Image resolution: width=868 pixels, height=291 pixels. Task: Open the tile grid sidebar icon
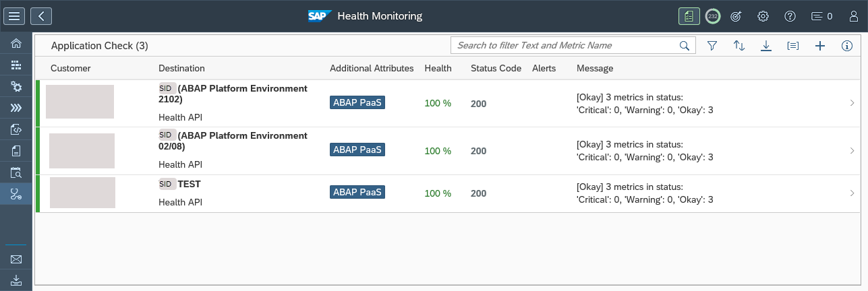[16, 65]
